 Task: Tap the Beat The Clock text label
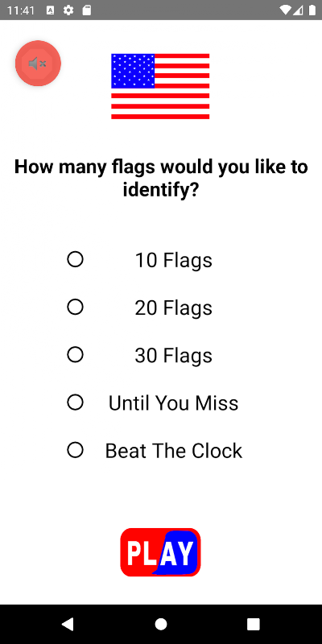pyautogui.click(x=173, y=451)
